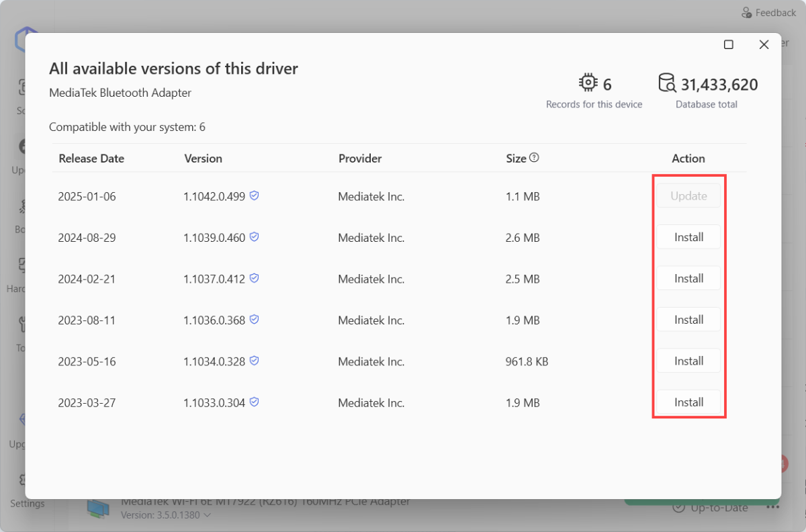Close the driver versions dialog
Image resolution: width=806 pixels, height=532 pixels.
point(764,44)
